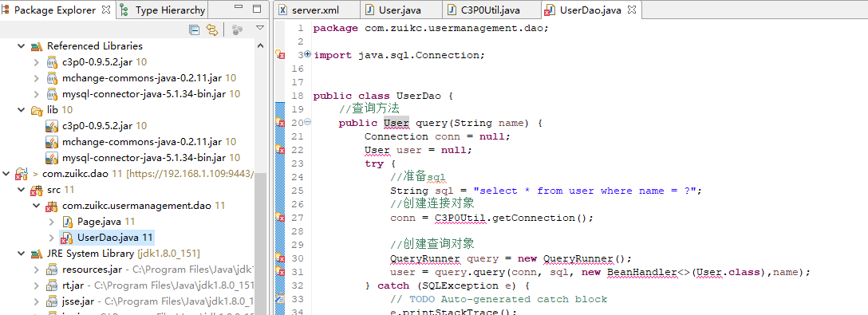Select Page.java file
Screen dimensions: 868x315
99,222
